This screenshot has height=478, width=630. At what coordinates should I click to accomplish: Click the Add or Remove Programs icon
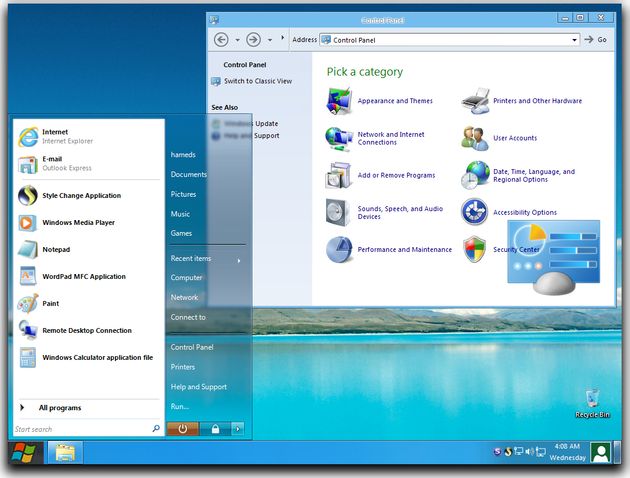pos(338,176)
